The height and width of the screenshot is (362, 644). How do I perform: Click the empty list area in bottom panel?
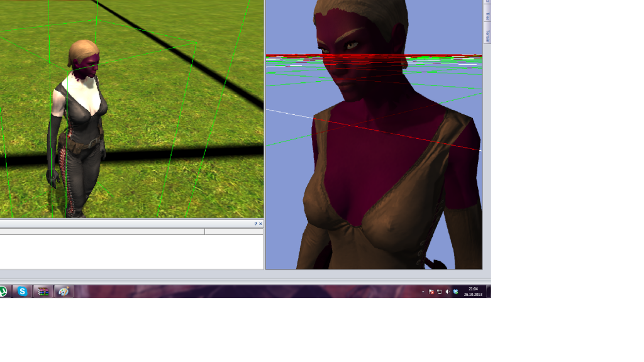coord(126,251)
